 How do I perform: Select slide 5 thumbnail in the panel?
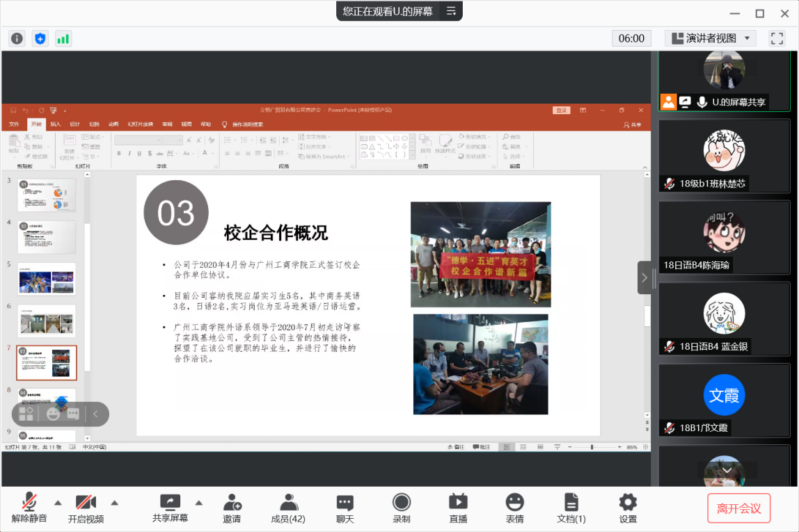46,279
